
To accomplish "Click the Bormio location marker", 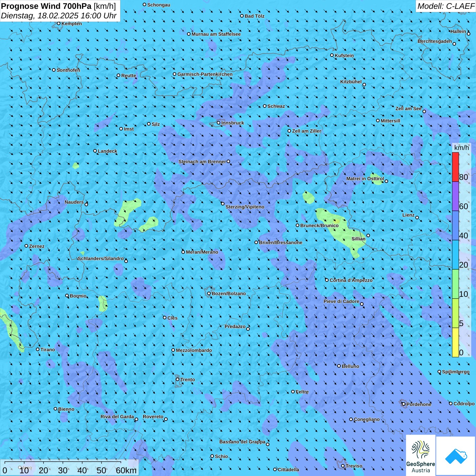I will 67,296.
